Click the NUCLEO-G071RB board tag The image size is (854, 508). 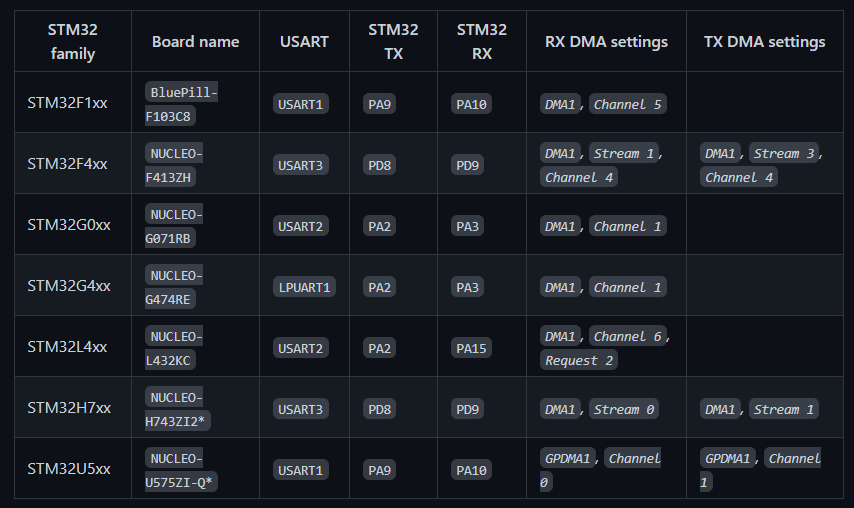(176, 226)
